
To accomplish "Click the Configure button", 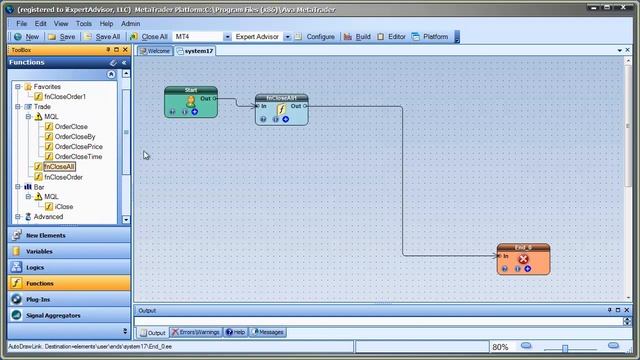I will tap(315, 37).
